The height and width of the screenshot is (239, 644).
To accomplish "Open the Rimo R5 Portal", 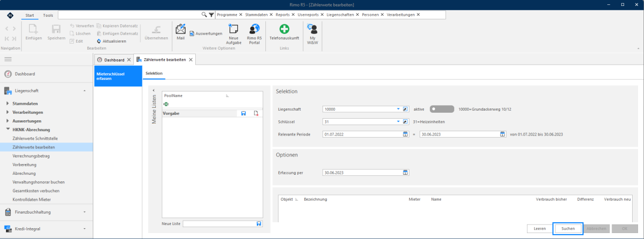I will click(254, 30).
